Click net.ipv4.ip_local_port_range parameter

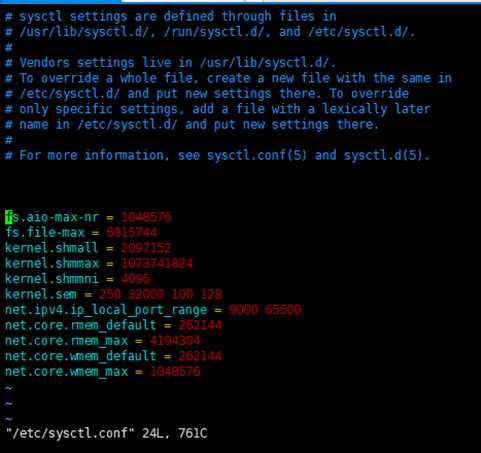click(106, 310)
